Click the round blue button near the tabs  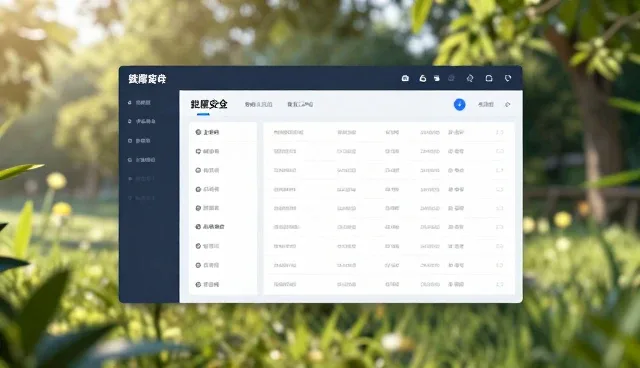click(x=460, y=104)
